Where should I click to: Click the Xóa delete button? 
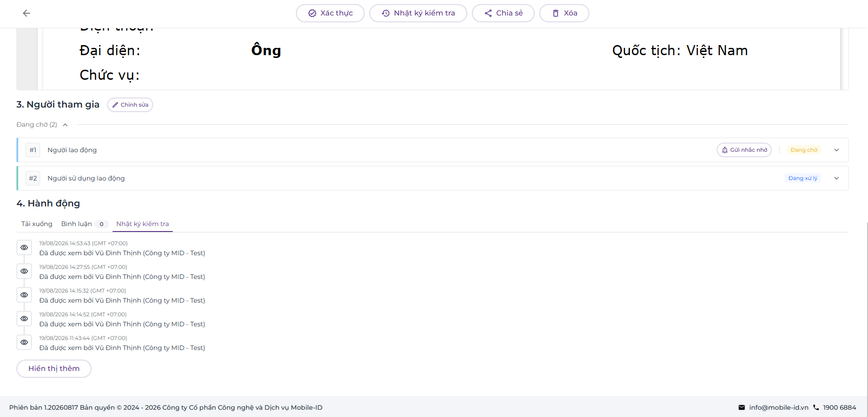click(x=564, y=13)
